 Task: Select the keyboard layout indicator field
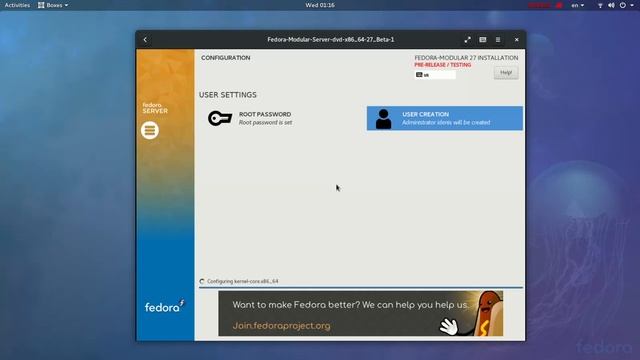coord(435,75)
